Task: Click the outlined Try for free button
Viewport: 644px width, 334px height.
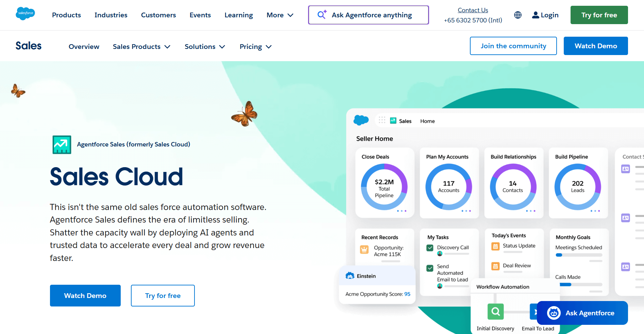Action: [163, 296]
